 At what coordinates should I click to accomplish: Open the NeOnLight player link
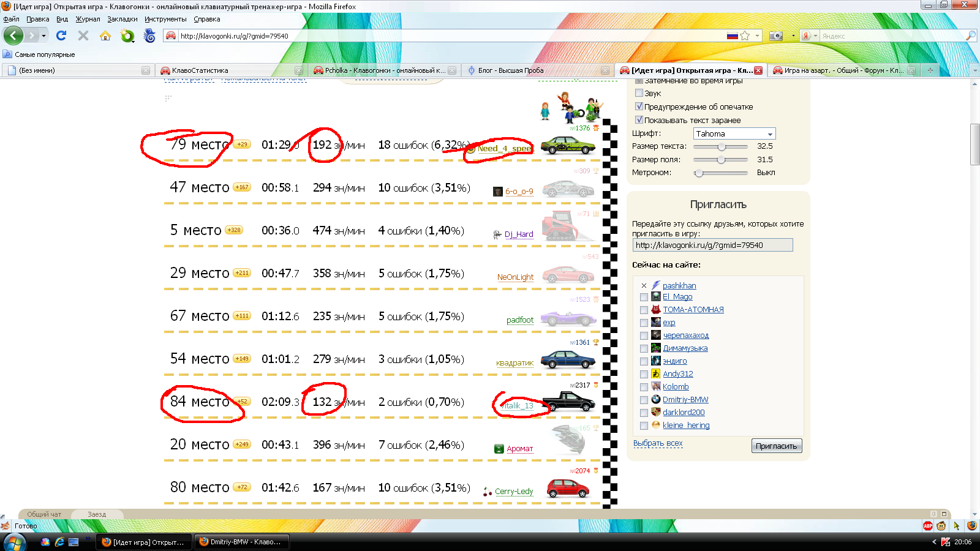pos(515,277)
